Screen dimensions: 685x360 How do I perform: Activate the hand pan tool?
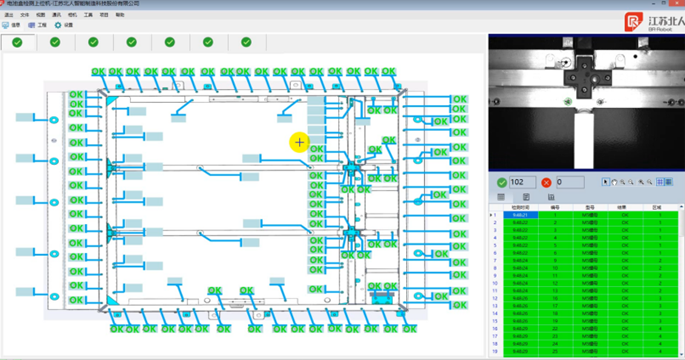pyautogui.click(x=614, y=182)
